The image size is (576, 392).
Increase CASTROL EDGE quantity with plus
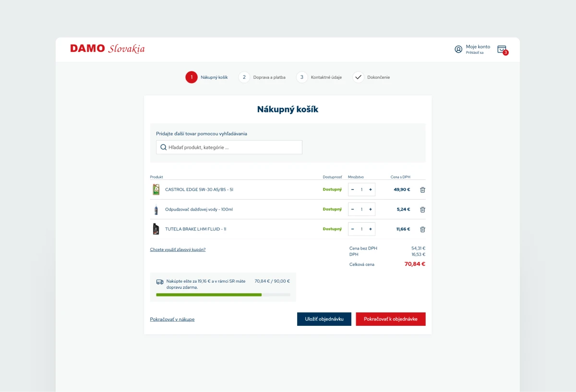coord(371,190)
